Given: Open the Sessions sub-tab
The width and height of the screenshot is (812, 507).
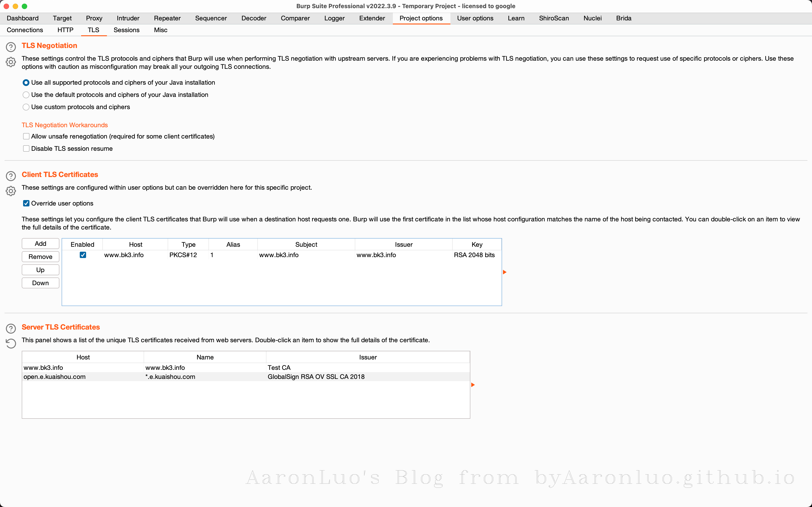Looking at the screenshot, I should [126, 30].
